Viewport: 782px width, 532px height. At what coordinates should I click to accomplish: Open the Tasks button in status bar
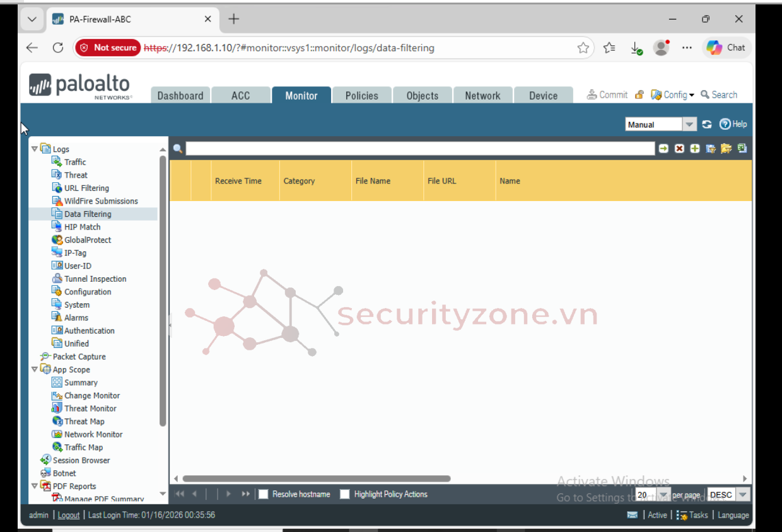click(692, 515)
